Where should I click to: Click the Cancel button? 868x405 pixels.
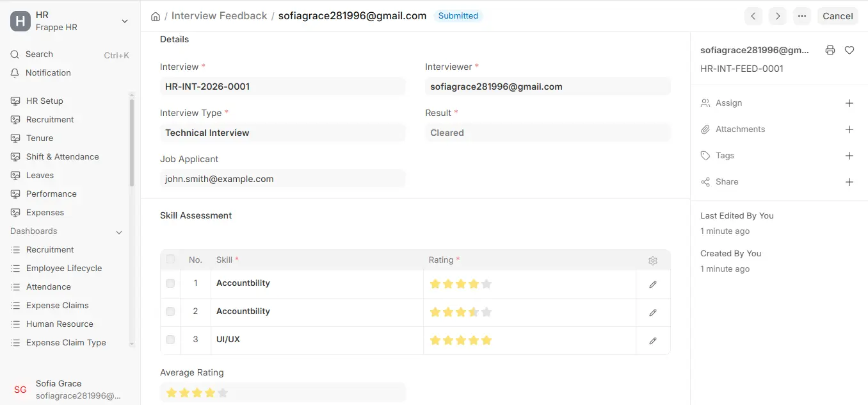[837, 16]
